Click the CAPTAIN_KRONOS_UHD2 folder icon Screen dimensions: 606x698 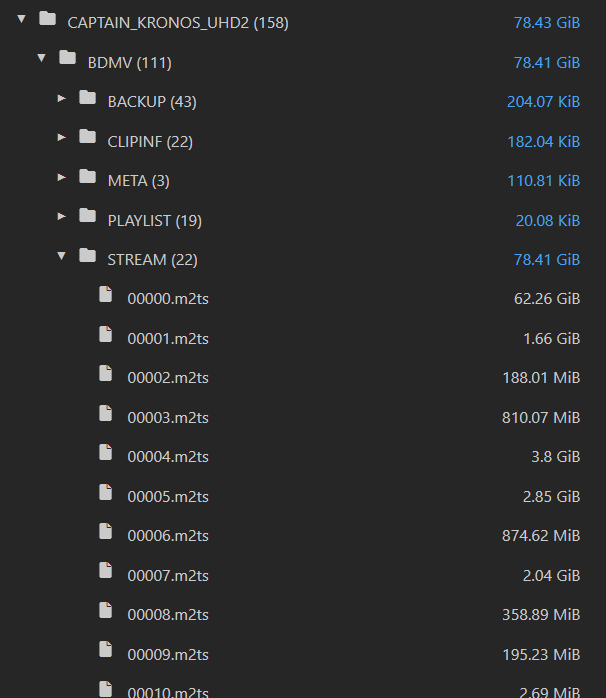47,19
